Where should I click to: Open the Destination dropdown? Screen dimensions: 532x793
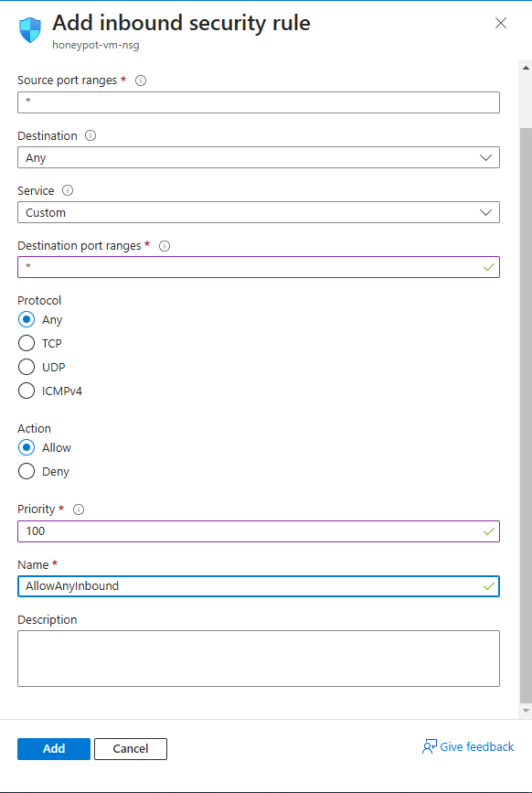pyautogui.click(x=259, y=157)
